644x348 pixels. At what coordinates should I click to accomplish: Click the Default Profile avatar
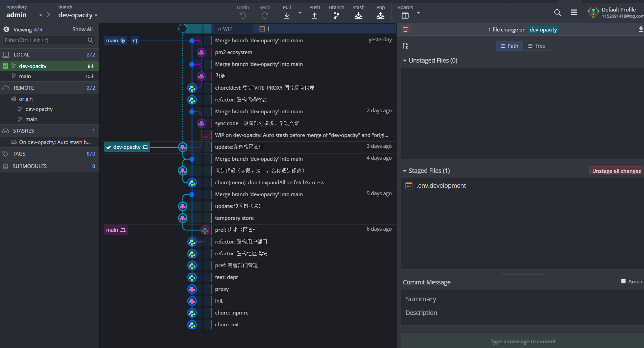593,13
